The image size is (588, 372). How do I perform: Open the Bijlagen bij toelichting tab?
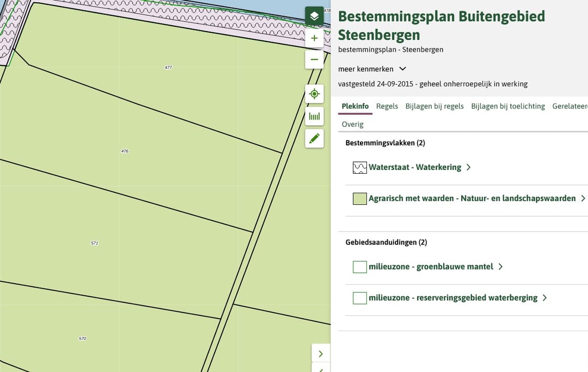coord(508,106)
